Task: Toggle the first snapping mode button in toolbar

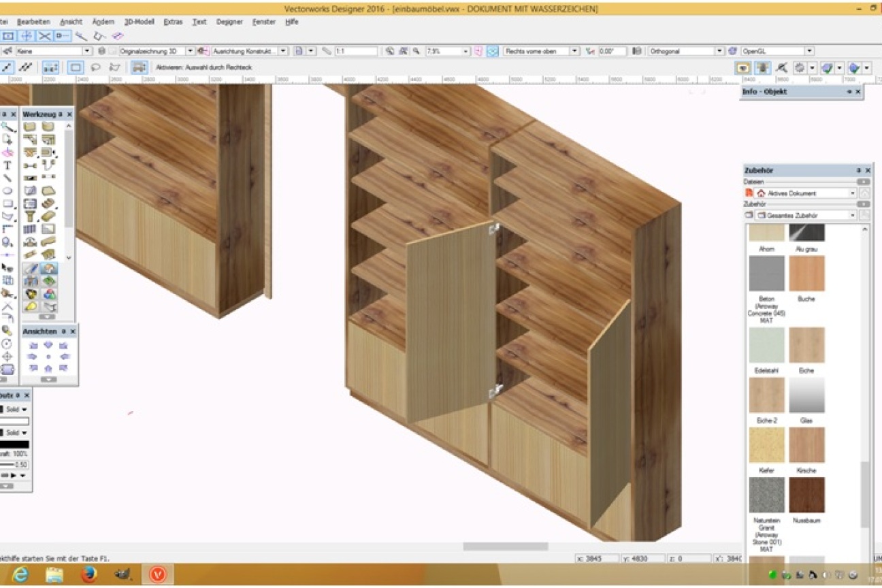Action: pos(7,36)
